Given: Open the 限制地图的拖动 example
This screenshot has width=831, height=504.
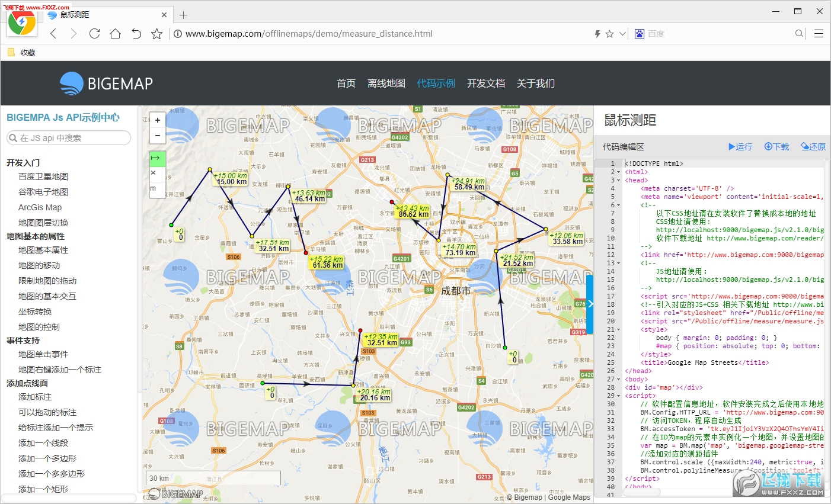Looking at the screenshot, I should pyautogui.click(x=47, y=281).
